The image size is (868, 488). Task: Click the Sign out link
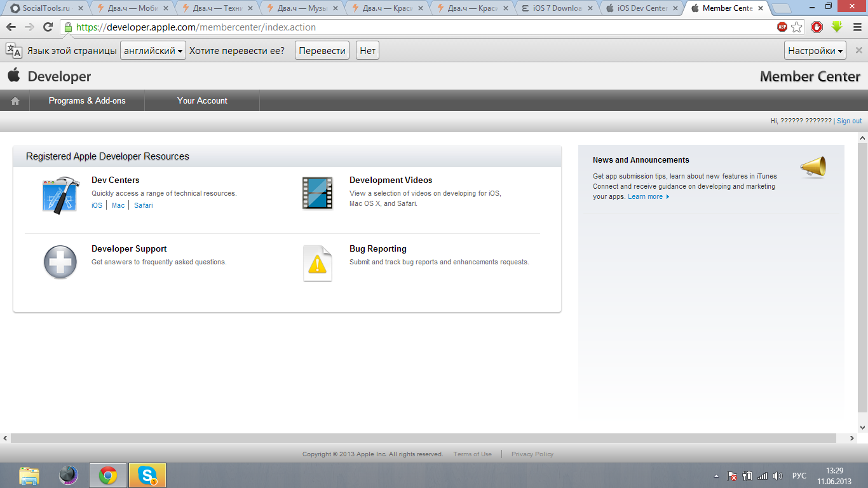pyautogui.click(x=849, y=121)
